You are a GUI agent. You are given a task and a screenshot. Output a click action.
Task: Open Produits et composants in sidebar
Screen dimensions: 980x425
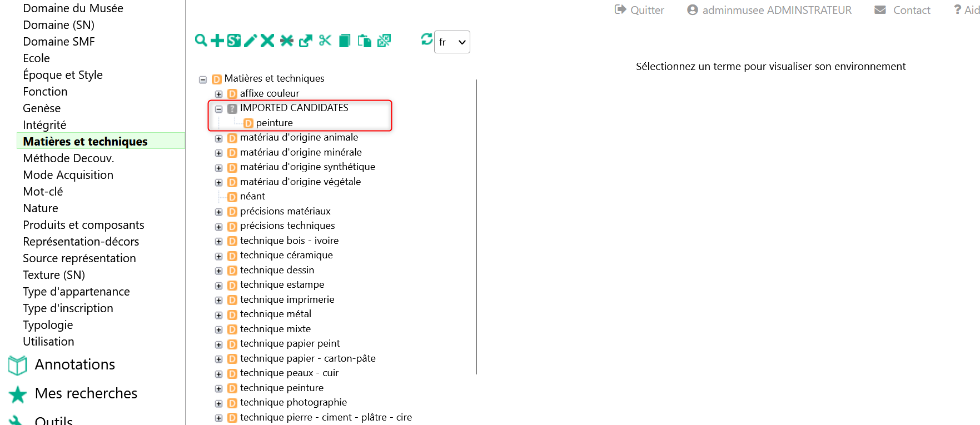coord(83,225)
